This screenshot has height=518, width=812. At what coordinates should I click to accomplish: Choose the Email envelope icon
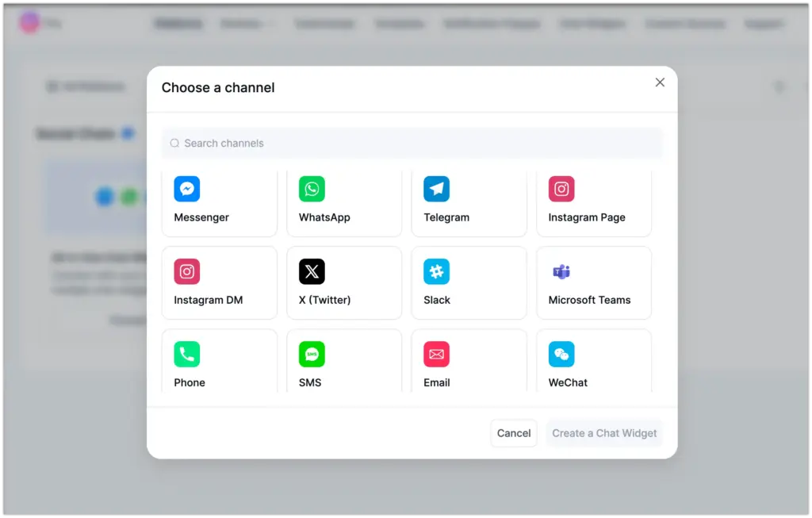437,355
